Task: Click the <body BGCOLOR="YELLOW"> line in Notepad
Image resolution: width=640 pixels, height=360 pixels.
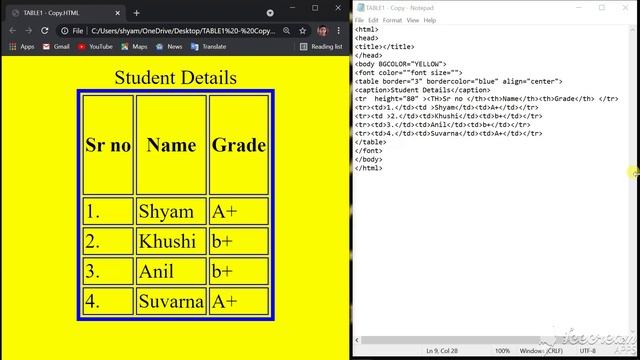Action: pyautogui.click(x=400, y=64)
